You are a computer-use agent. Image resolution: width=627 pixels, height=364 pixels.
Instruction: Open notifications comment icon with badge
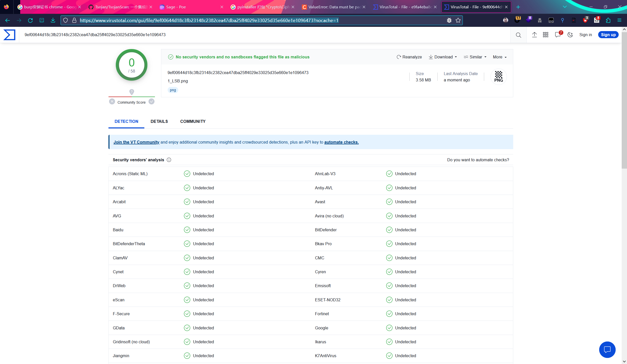coord(558,35)
